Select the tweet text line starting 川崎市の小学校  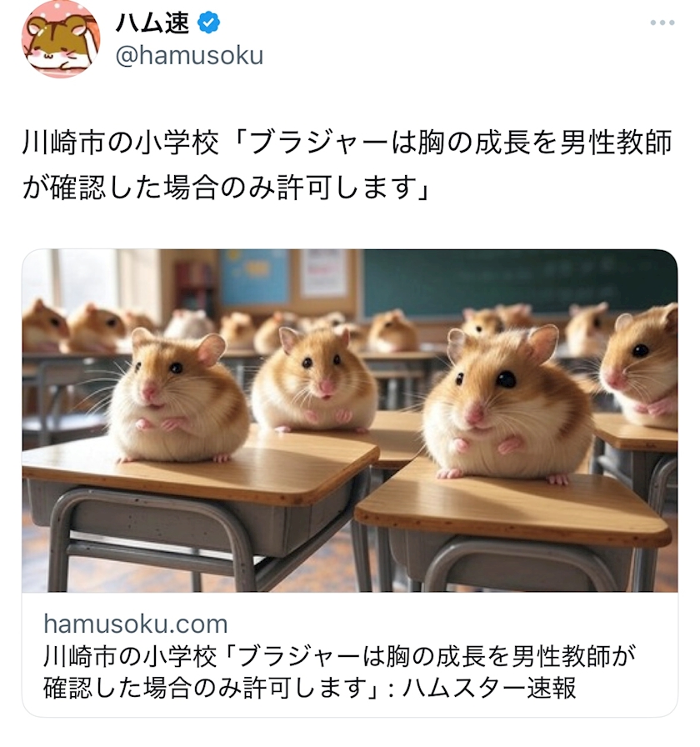point(347,143)
